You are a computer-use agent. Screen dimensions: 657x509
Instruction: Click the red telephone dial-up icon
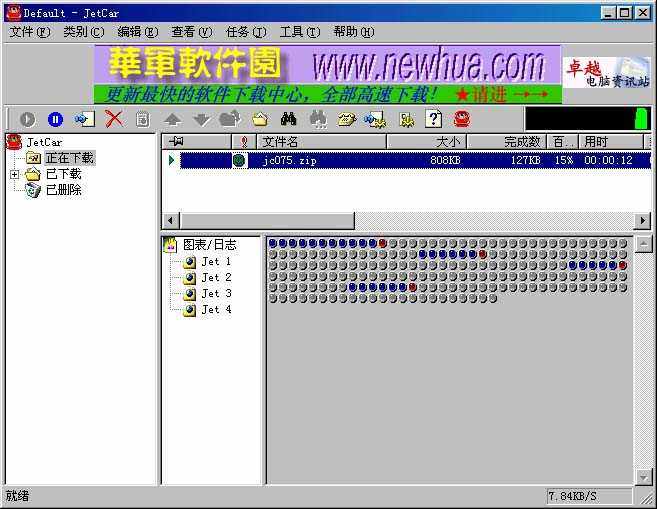[x=461, y=119]
